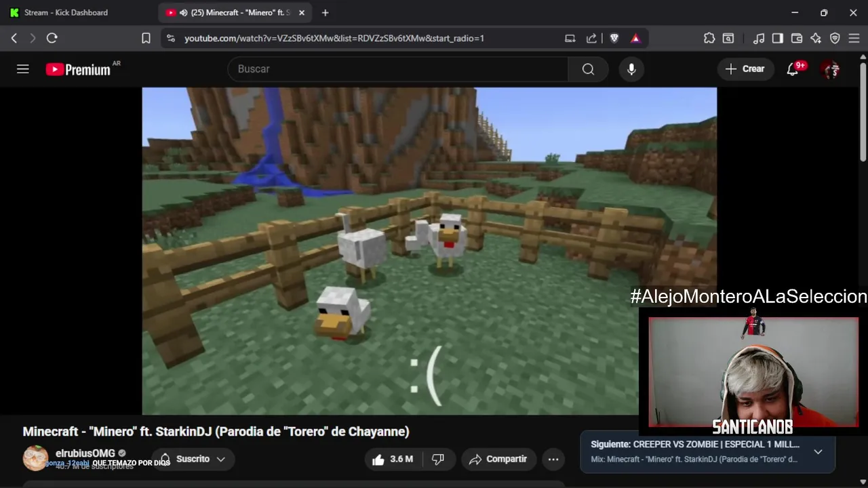The width and height of the screenshot is (868, 488).
Task: Share this page via address bar icon
Action: point(591,39)
